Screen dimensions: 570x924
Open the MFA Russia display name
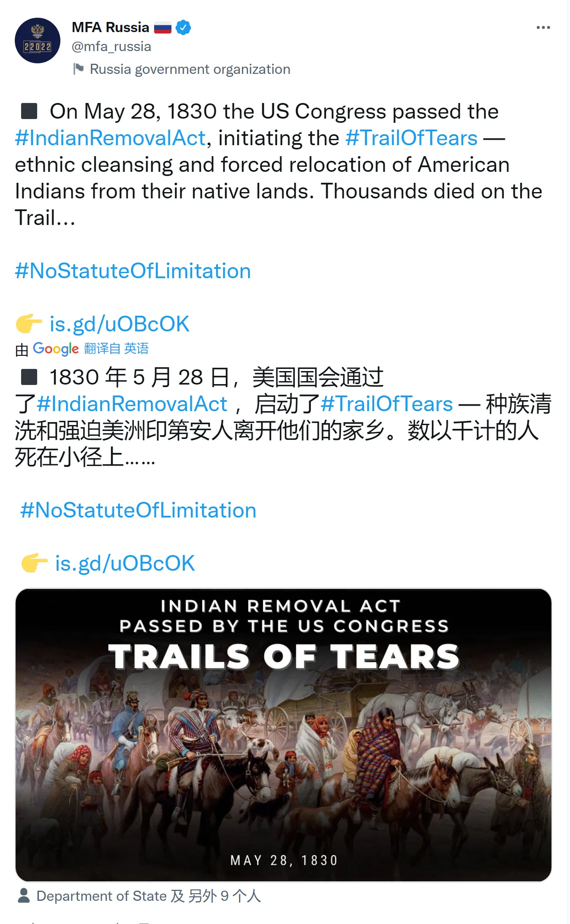[110, 27]
